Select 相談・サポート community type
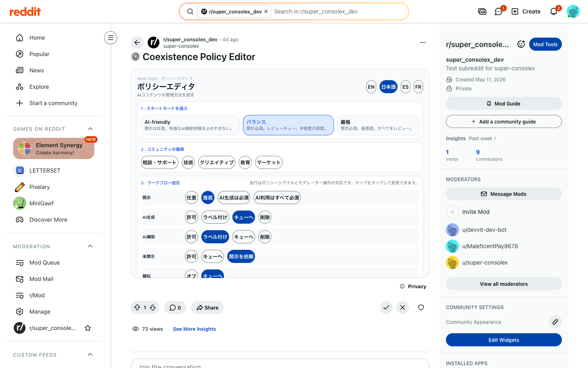Image resolution: width=588 pixels, height=368 pixels. (x=160, y=162)
